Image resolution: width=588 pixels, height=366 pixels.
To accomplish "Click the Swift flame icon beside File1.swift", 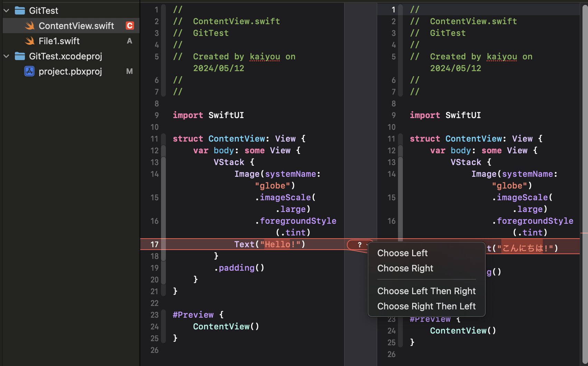I will pyautogui.click(x=29, y=41).
